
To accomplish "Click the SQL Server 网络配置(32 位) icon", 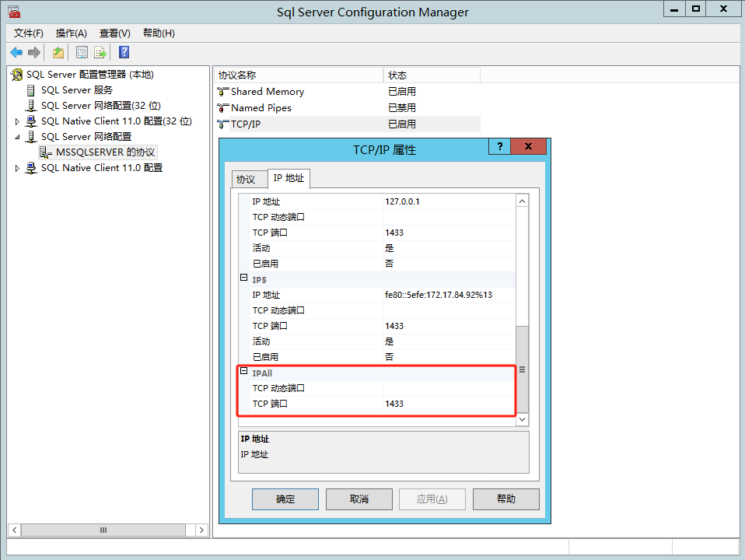I will (x=31, y=106).
